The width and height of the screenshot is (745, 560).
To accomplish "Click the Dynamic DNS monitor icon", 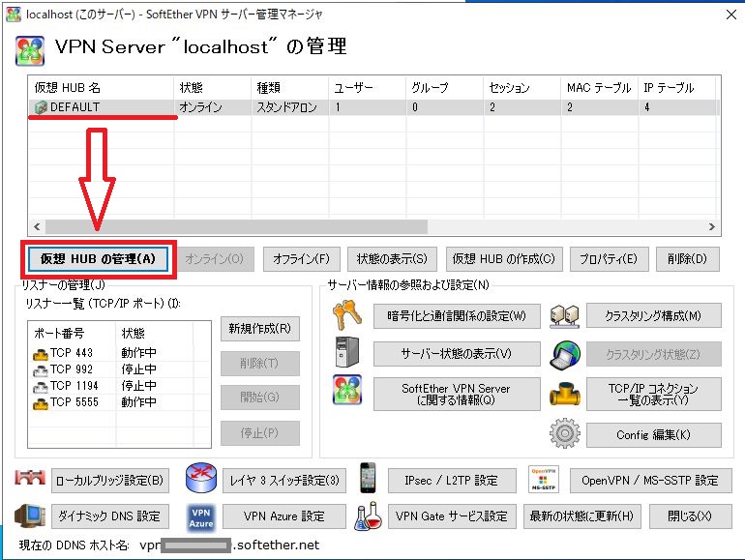I will (x=30, y=516).
